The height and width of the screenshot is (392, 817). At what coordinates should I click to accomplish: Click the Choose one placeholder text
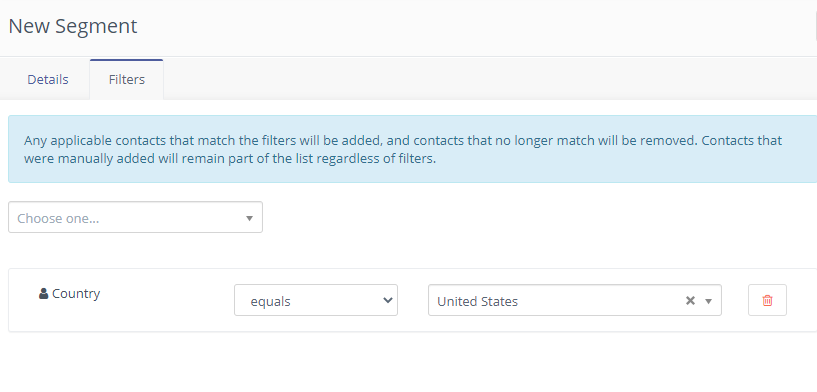click(58, 218)
